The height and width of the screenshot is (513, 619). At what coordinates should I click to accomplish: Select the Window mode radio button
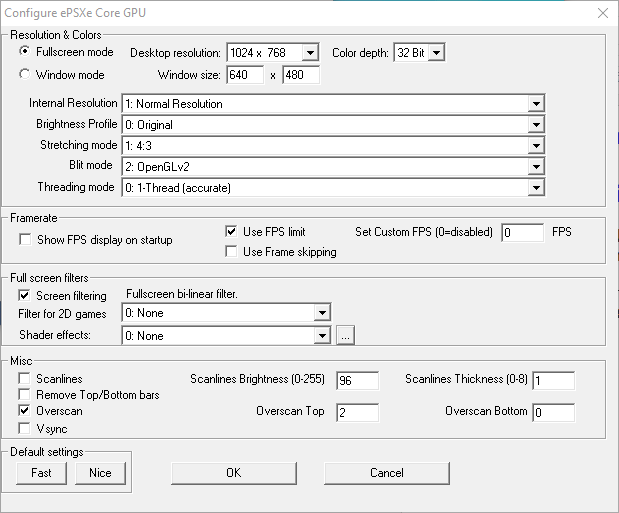pos(24,74)
